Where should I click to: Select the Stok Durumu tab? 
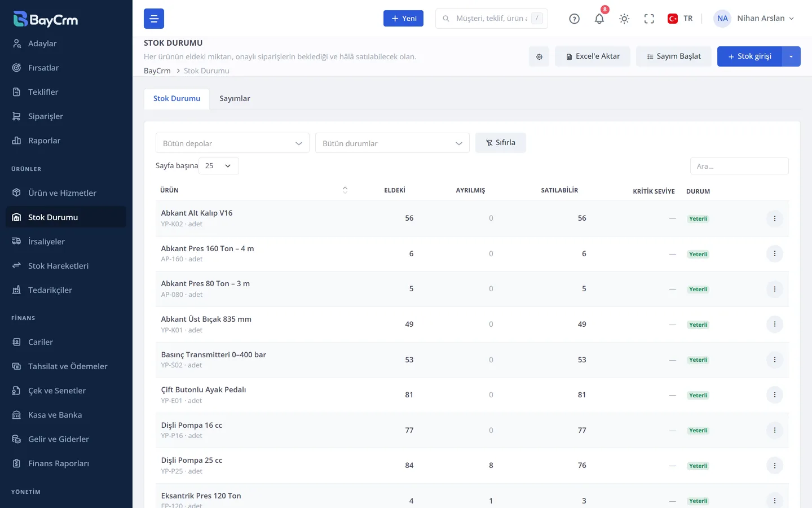pos(176,99)
